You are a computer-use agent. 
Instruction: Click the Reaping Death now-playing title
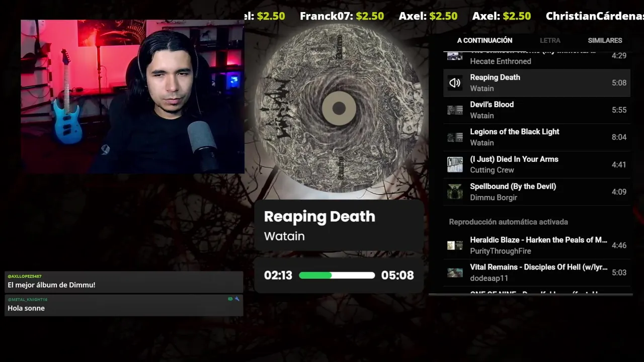pos(319,217)
